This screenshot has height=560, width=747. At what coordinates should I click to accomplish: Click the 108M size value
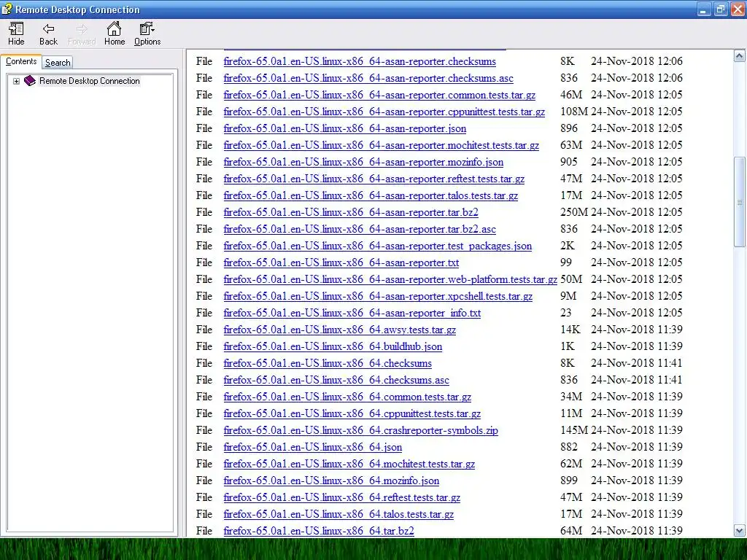point(574,112)
